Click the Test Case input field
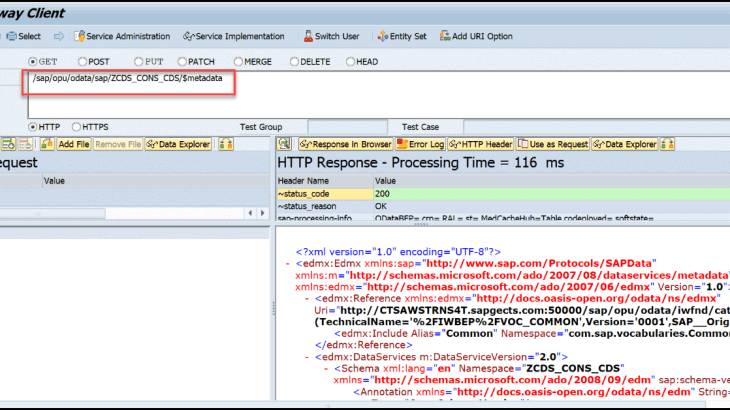730x410 pixels. (597, 127)
